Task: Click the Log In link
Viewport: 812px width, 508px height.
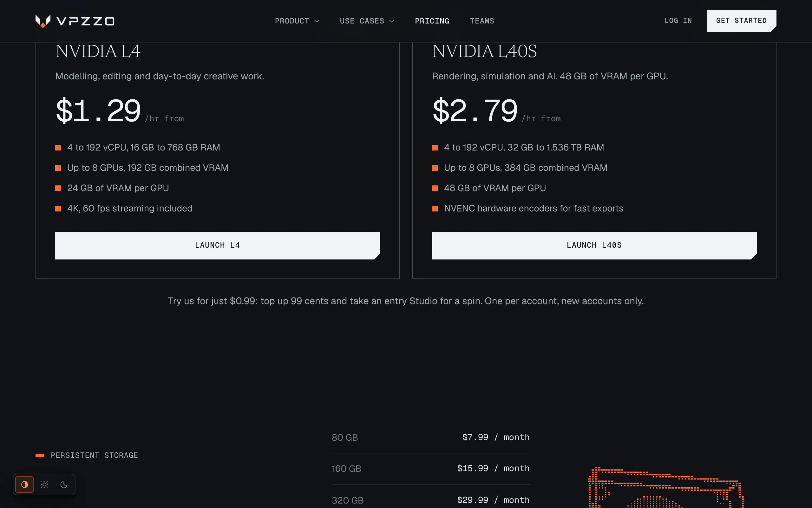Action: [x=678, y=21]
